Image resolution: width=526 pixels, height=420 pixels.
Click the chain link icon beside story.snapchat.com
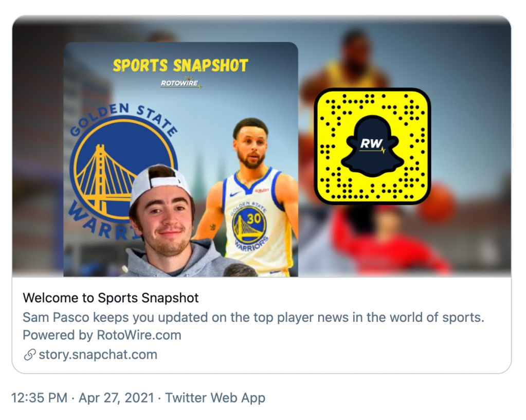(29, 355)
